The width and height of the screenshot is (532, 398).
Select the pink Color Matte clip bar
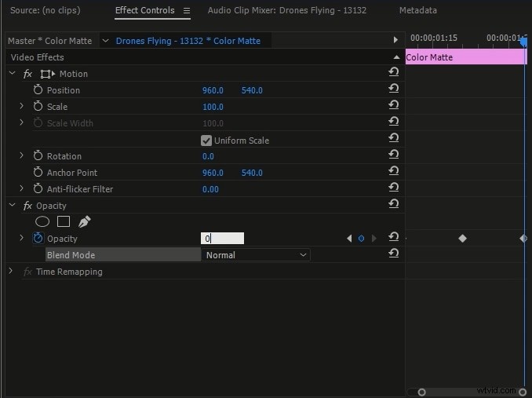pos(466,57)
